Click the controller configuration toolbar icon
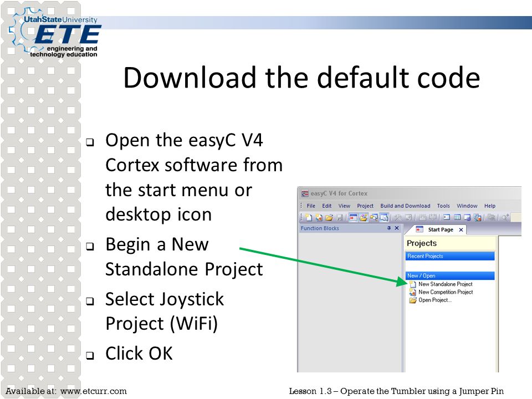 tap(478, 217)
